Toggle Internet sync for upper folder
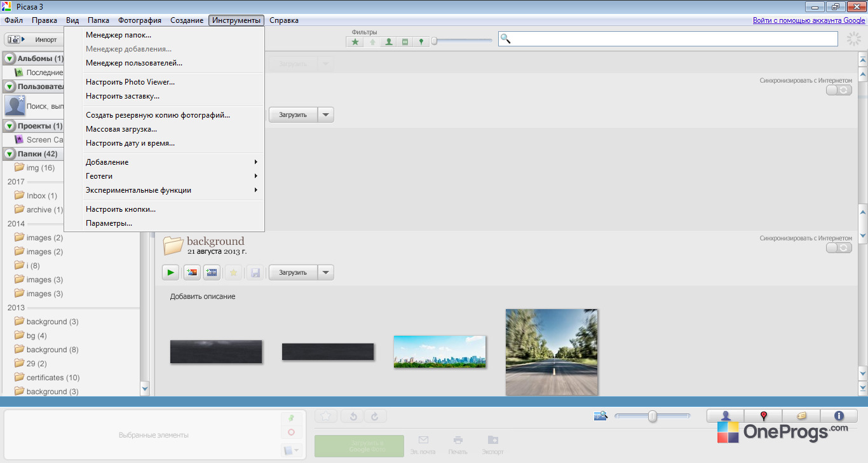 (x=839, y=90)
